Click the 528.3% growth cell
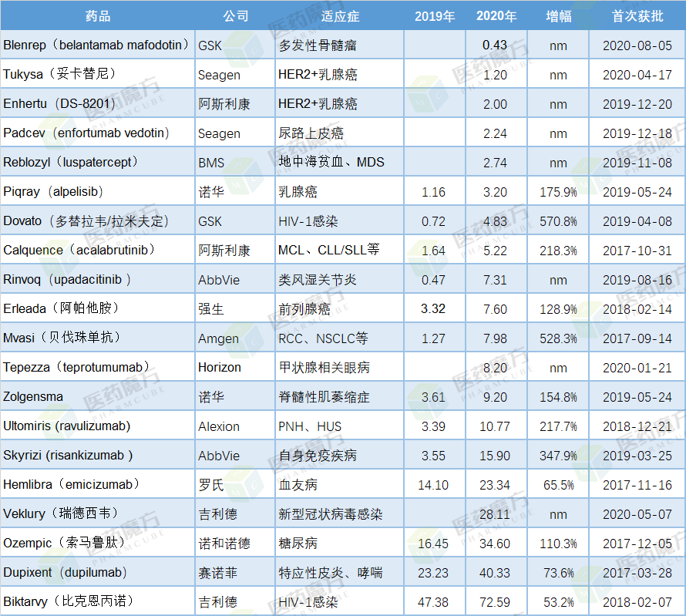Image resolution: width=686 pixels, height=616 pixels. point(558,338)
